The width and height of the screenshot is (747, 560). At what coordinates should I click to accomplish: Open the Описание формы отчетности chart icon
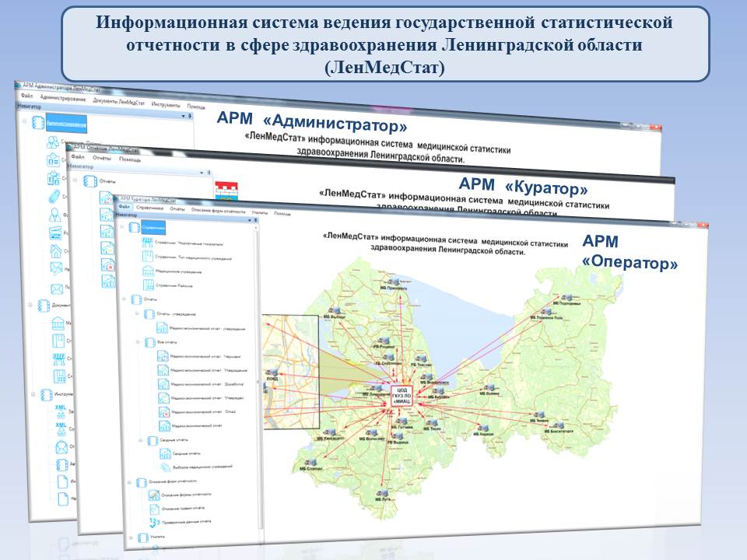[154, 495]
